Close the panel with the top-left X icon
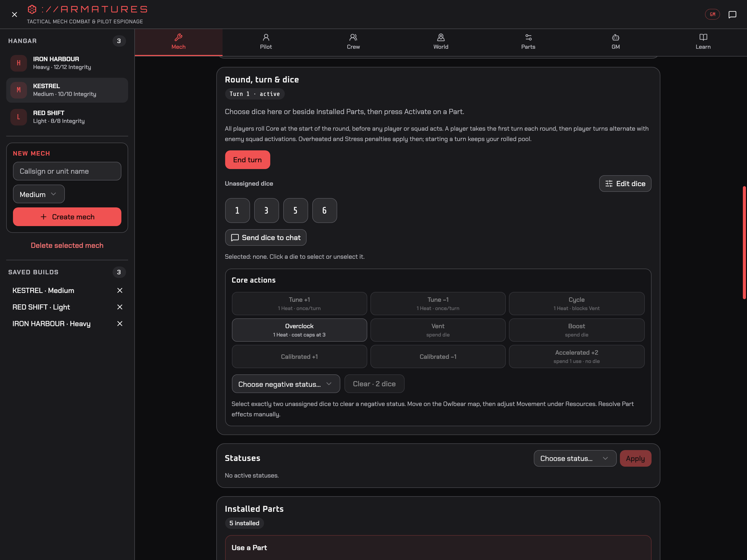Viewport: 747px width, 560px height. point(14,14)
